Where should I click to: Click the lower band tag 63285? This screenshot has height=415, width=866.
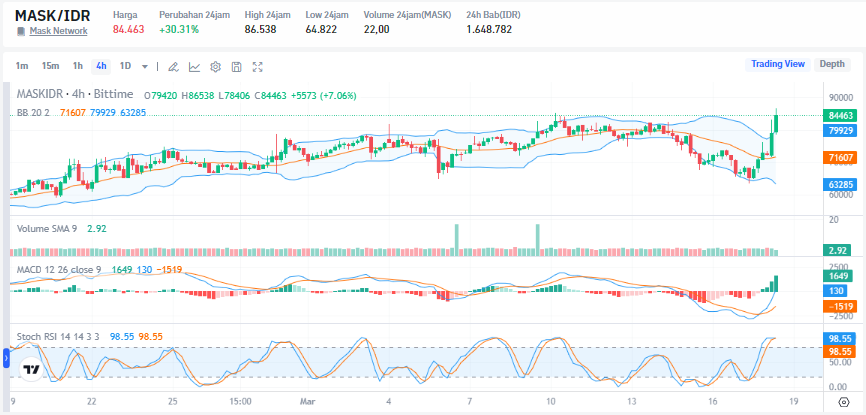pos(839,184)
